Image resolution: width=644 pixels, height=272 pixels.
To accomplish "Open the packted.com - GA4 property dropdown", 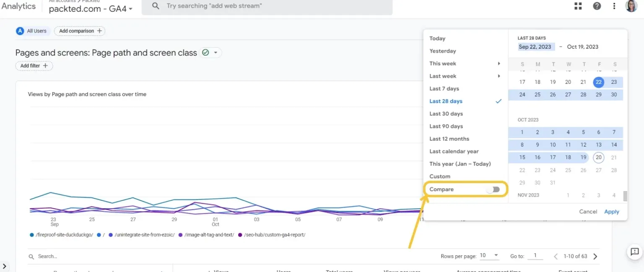I will pyautogui.click(x=91, y=9).
